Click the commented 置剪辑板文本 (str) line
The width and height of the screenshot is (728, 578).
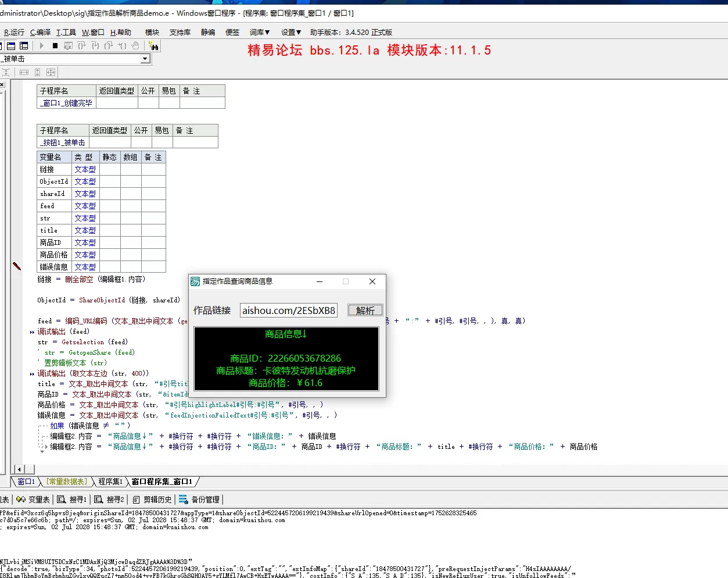[73, 363]
